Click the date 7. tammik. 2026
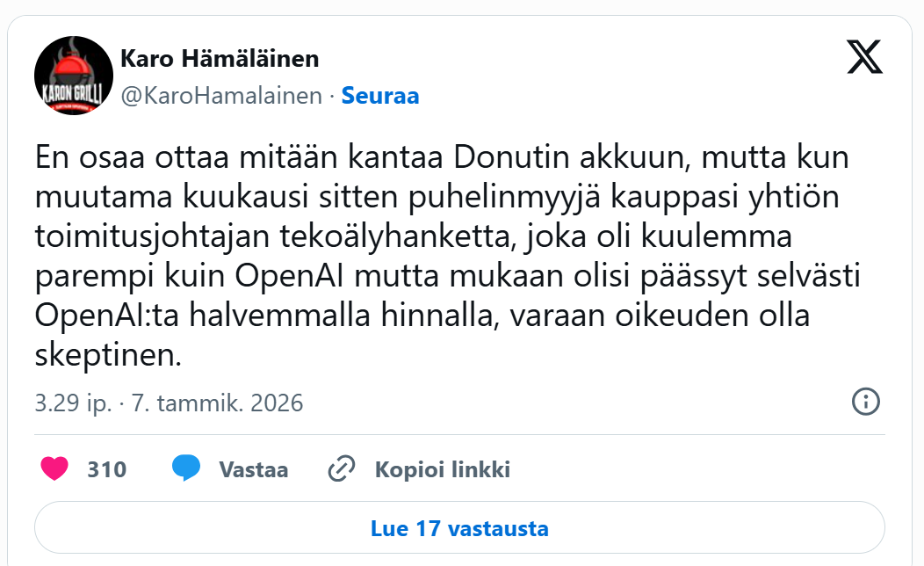 click(217, 403)
